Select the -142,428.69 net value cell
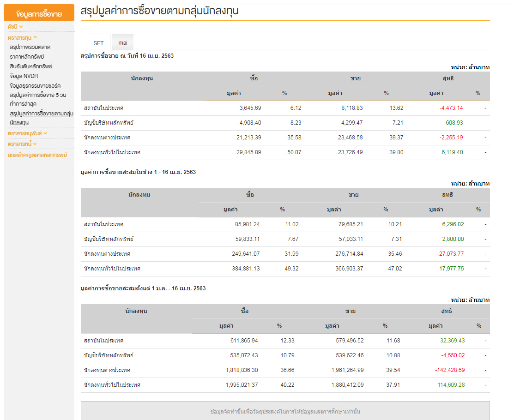The height and width of the screenshot is (420, 514). coord(449,370)
